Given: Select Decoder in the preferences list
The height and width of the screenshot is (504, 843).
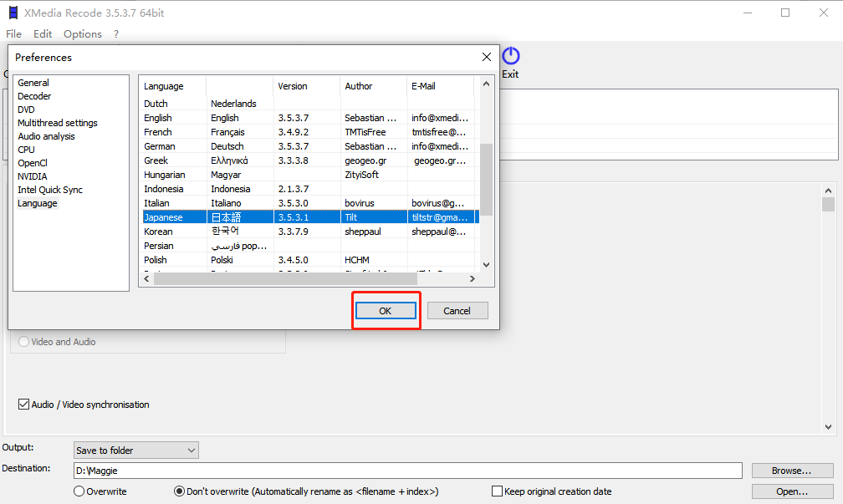Looking at the screenshot, I should point(34,96).
